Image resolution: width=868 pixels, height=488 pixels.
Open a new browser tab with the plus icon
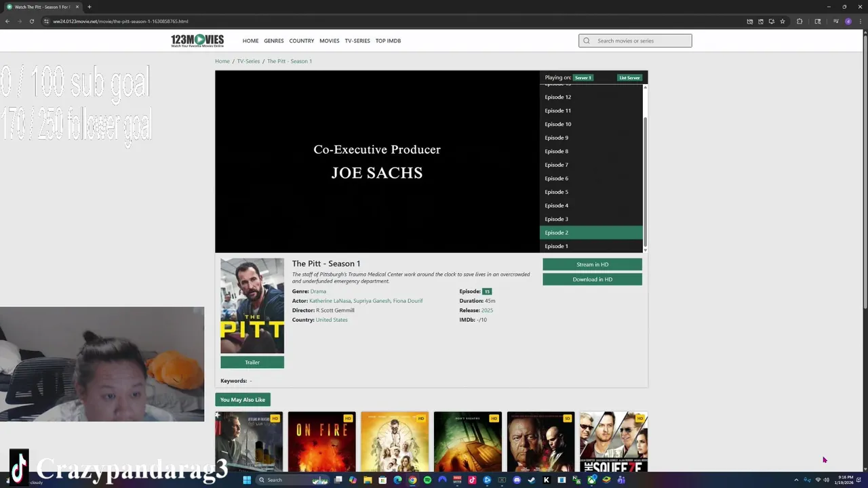pyautogui.click(x=89, y=7)
